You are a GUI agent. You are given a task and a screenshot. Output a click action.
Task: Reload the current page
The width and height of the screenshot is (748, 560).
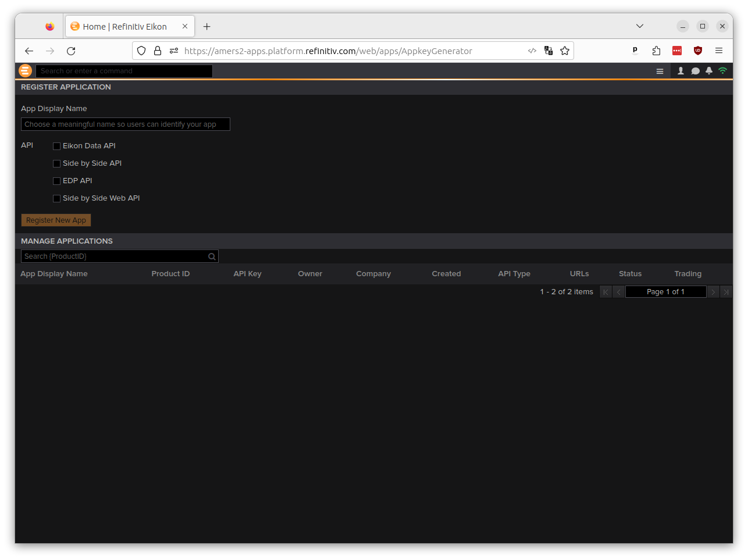coord(71,51)
